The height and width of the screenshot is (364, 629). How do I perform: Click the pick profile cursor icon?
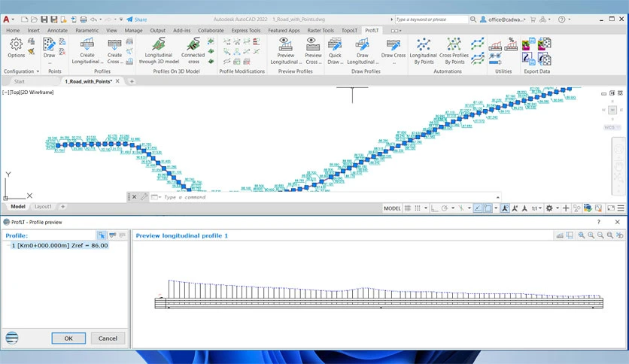[x=102, y=235]
